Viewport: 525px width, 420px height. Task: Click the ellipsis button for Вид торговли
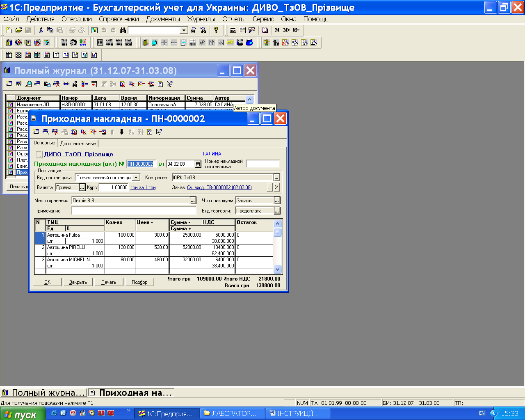(x=277, y=211)
